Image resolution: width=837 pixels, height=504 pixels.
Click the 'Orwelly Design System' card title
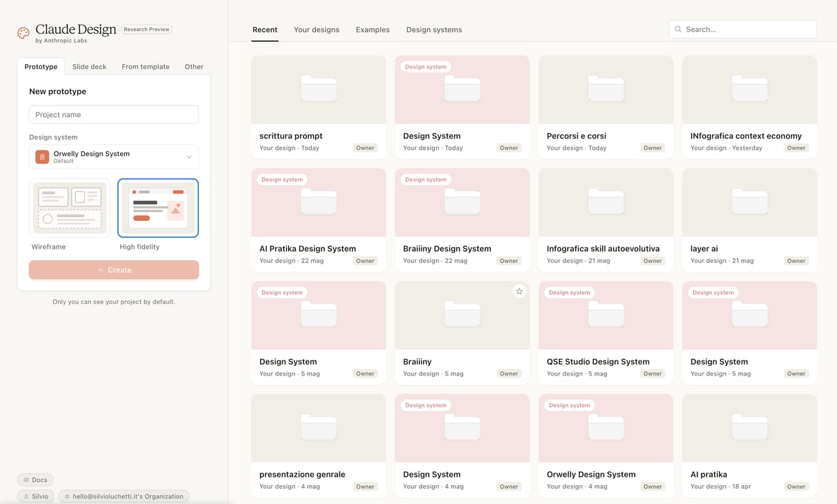[x=591, y=475]
